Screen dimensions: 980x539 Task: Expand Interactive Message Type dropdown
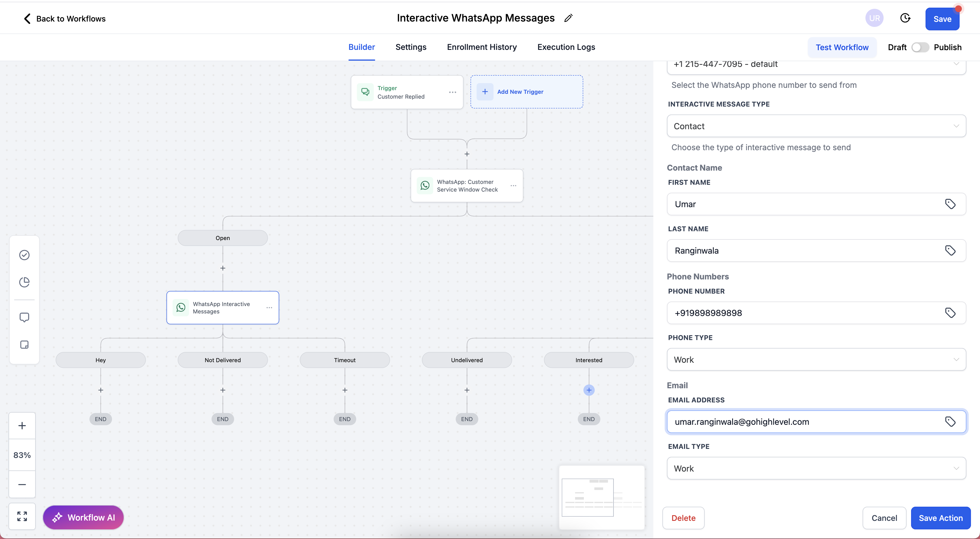coord(816,126)
